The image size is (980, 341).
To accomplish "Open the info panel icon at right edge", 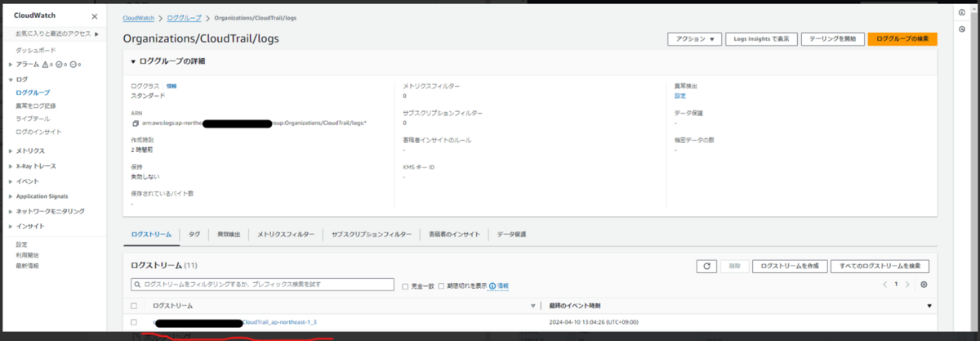I will pyautogui.click(x=961, y=12).
